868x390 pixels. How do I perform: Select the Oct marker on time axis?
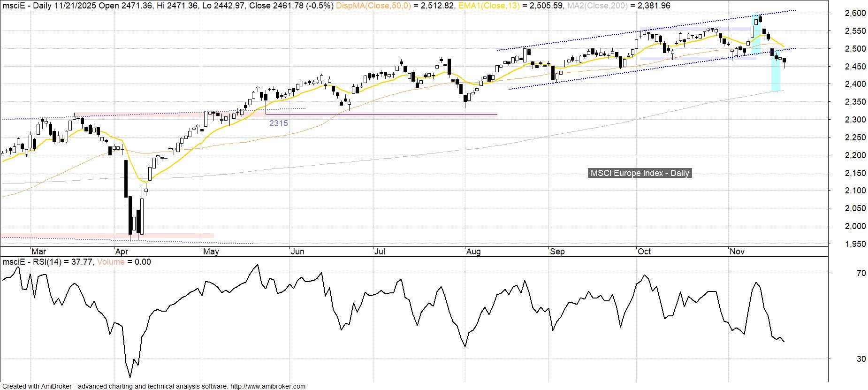click(x=644, y=252)
